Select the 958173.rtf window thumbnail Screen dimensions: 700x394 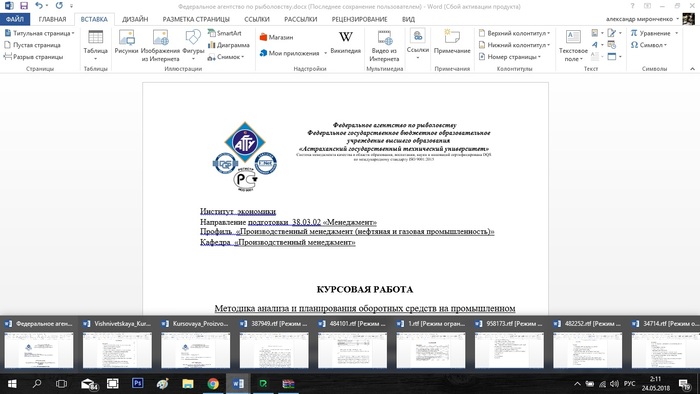[x=509, y=344]
